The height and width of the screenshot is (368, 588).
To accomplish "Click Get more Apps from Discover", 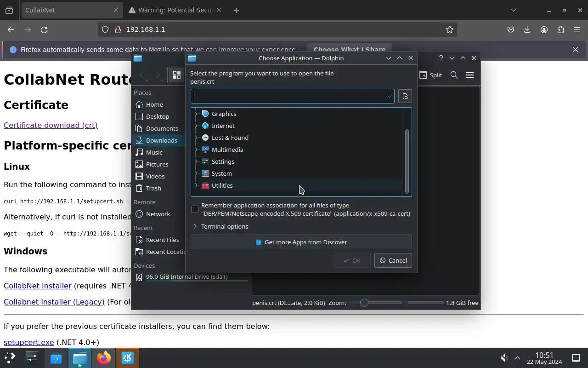I will coord(301,242).
